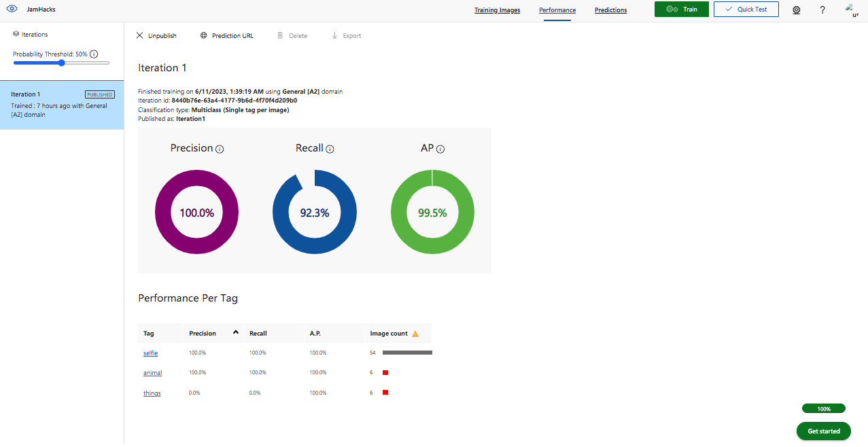Screen dimensions: 868x447
Task: Click the Image count column header
Action: 398,333
